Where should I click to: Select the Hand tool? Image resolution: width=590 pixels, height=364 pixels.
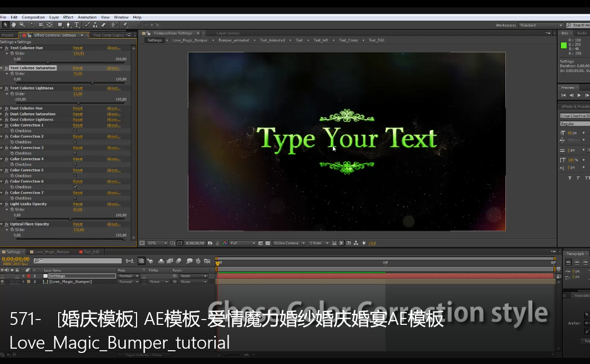[14, 25]
